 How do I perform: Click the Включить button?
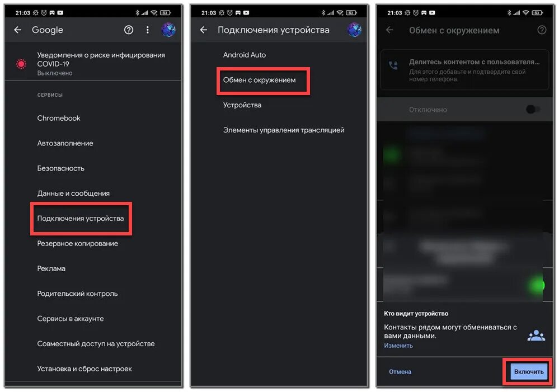[x=529, y=372]
